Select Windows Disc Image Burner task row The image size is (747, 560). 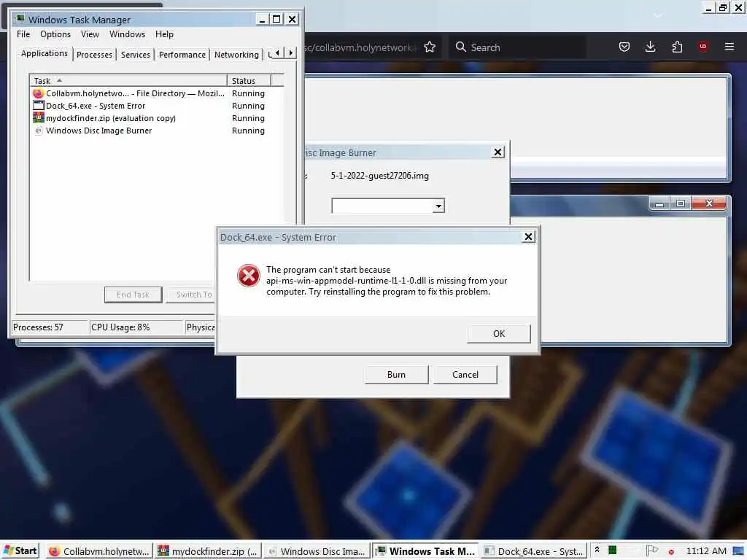click(x=157, y=131)
